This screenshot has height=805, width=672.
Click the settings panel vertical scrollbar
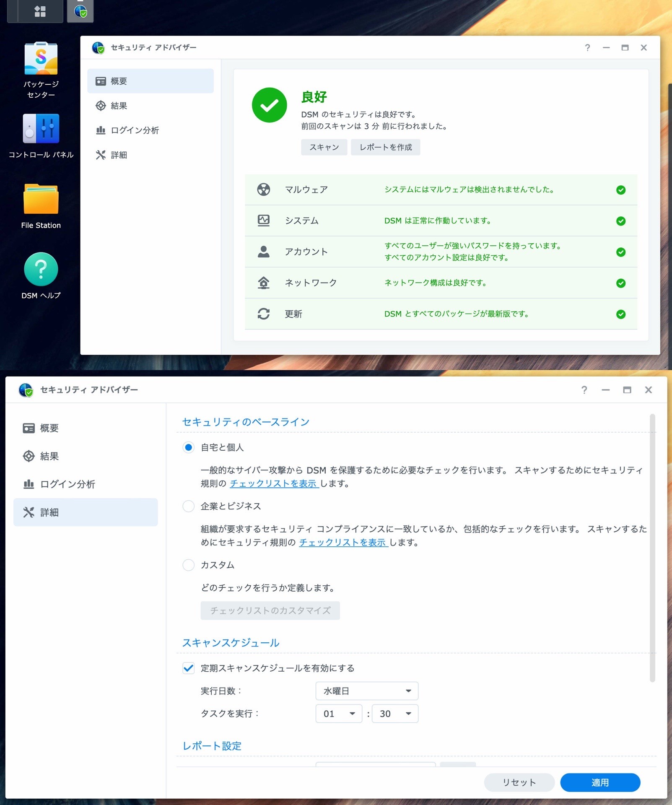pos(652,545)
